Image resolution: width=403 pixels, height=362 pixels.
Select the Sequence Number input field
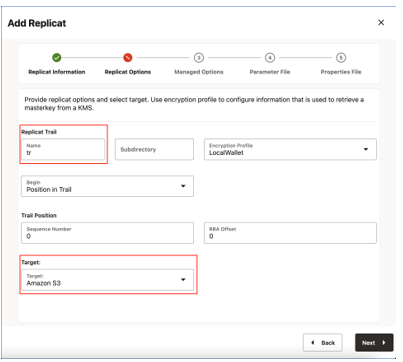coord(107,233)
